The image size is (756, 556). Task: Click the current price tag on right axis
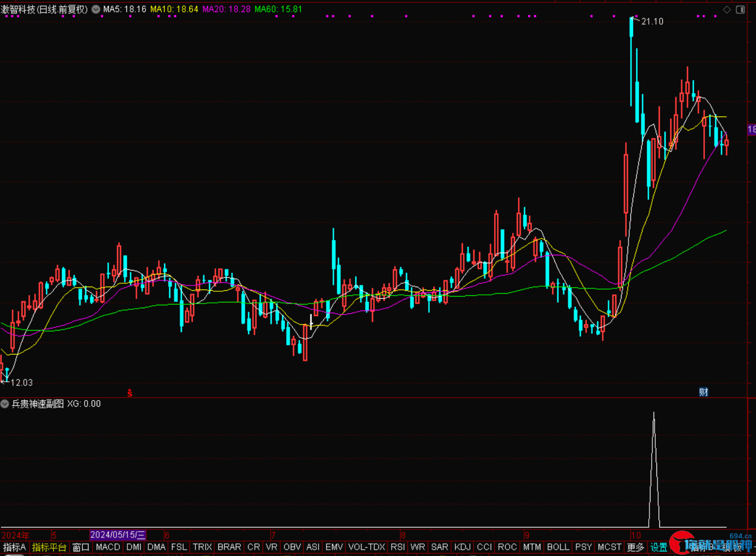(751, 130)
